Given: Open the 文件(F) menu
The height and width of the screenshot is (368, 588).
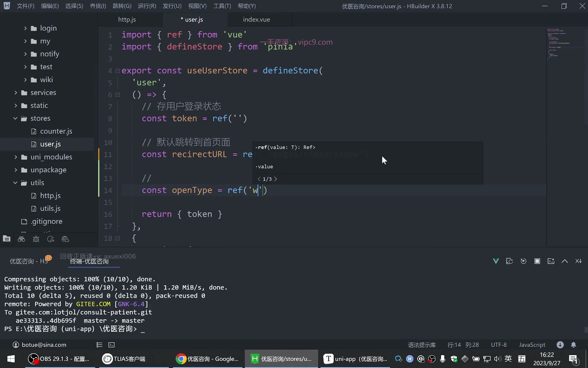Looking at the screenshot, I should pyautogui.click(x=25, y=6).
